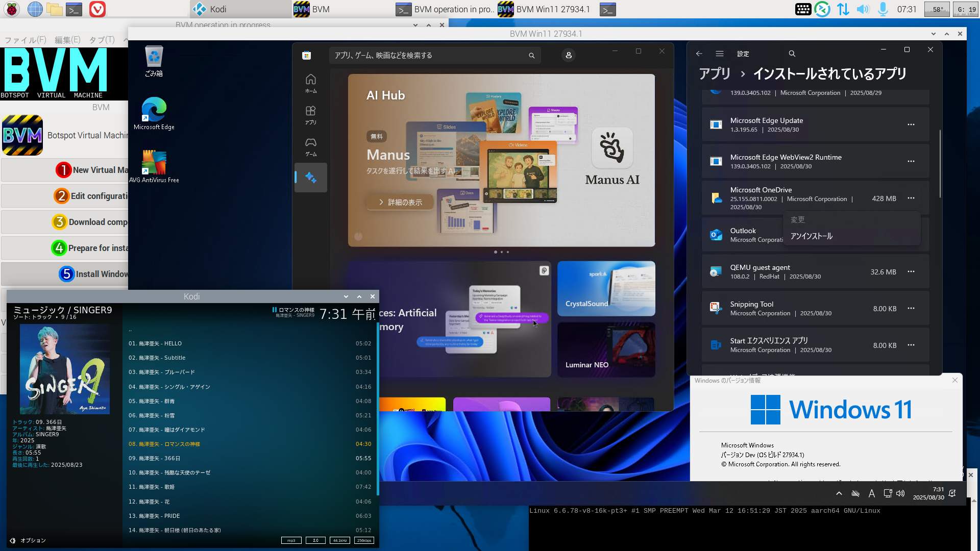This screenshot has width=980, height=551.
Task: Open the network transfer arrows icon
Action: [x=843, y=9]
